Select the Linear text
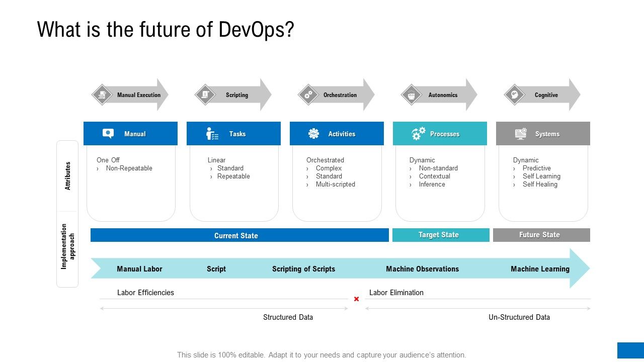The width and height of the screenshot is (644, 362). click(x=216, y=160)
